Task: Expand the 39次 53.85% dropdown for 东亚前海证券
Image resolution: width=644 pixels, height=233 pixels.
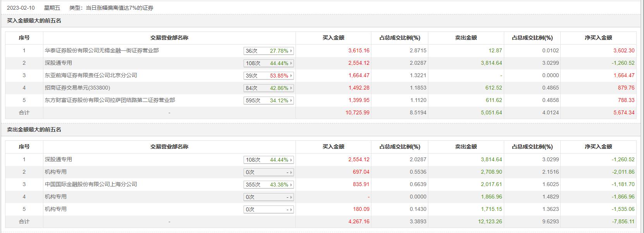Action: point(268,76)
